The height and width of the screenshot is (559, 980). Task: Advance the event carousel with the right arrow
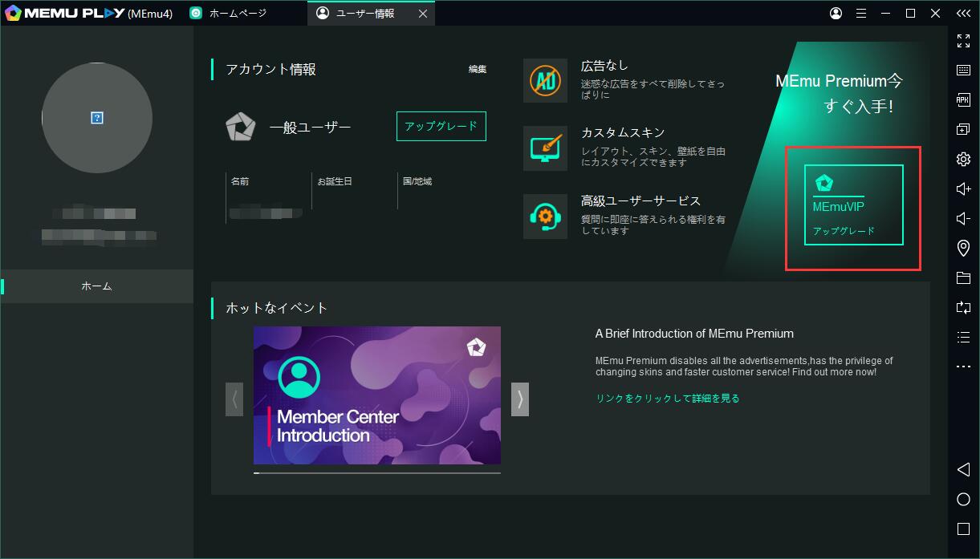click(519, 399)
